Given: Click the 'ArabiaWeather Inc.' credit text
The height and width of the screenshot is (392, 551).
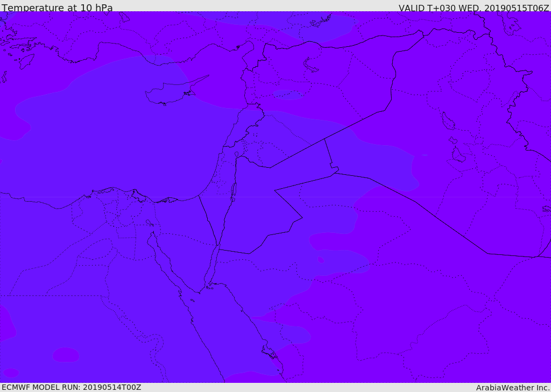Looking at the screenshot, I should pyautogui.click(x=513, y=388).
